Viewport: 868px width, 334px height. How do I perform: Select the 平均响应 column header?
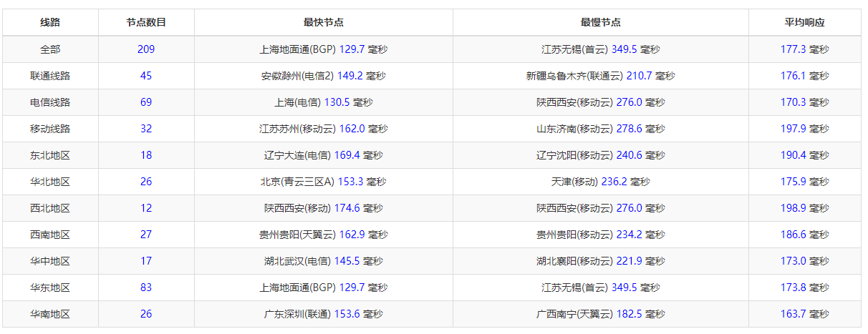804,22
